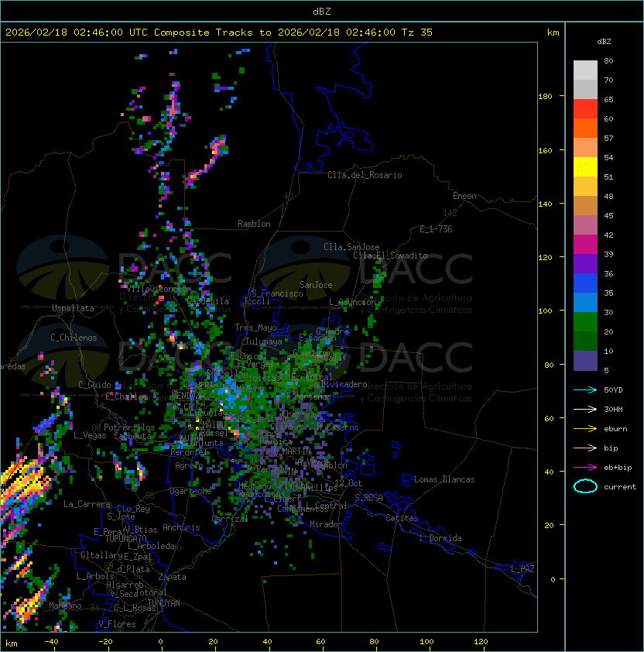Click the 'Clla.del_Rosario' label

pos(365,175)
